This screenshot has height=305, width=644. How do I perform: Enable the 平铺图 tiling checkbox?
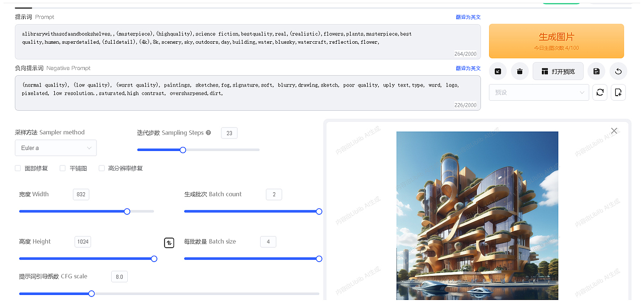[63, 168]
